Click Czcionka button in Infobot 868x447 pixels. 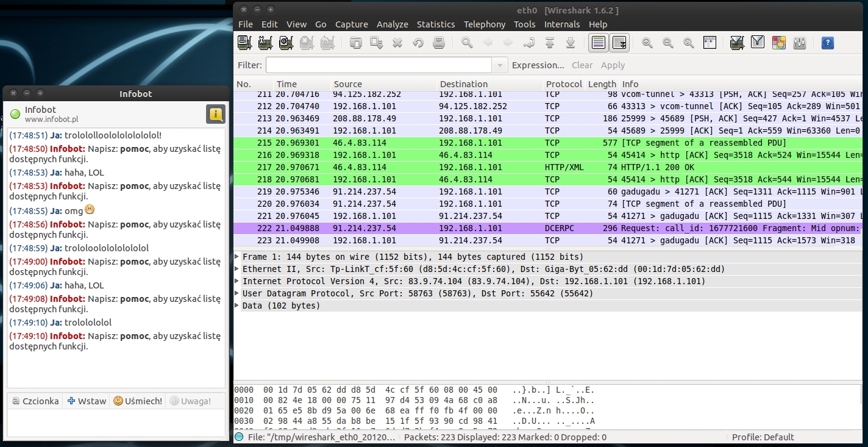[35, 401]
